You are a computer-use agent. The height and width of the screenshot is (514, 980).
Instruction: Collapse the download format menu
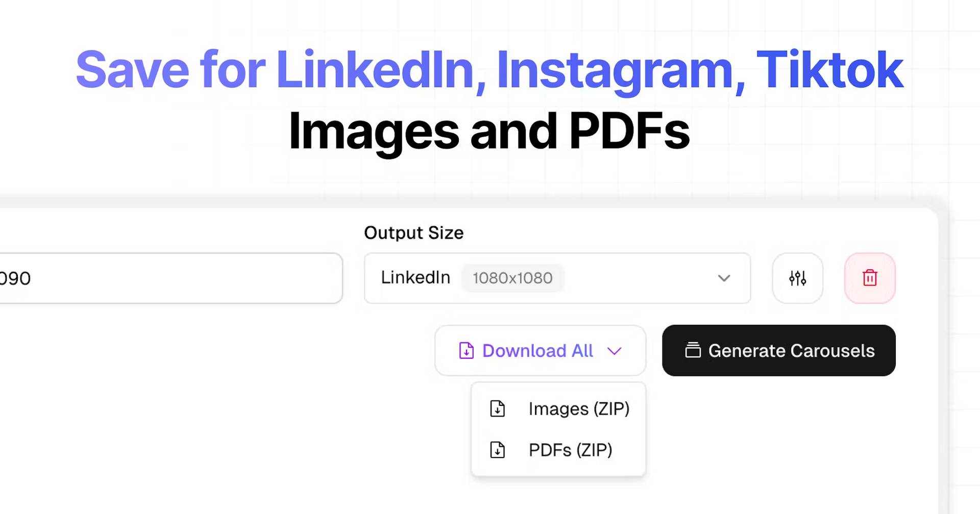pos(615,351)
